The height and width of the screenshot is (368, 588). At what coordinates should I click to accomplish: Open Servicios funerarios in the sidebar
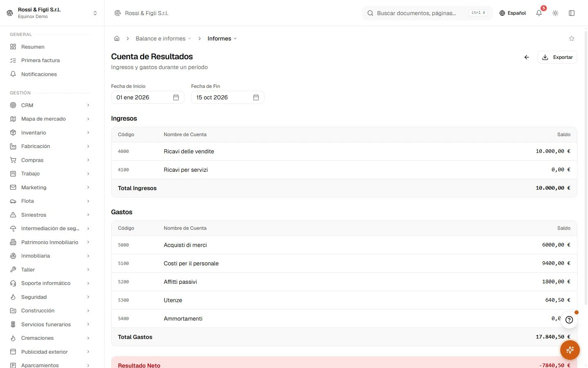click(50, 325)
